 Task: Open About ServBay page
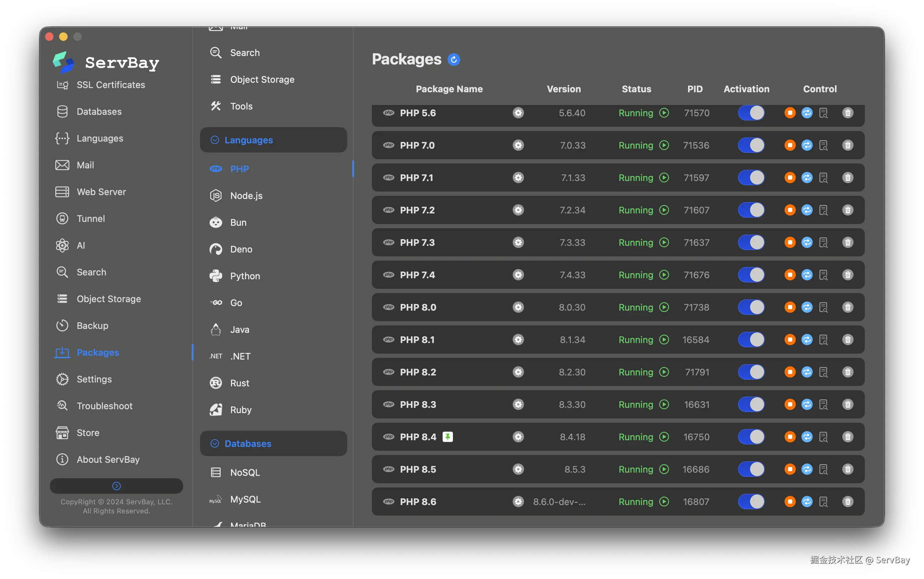coord(108,460)
